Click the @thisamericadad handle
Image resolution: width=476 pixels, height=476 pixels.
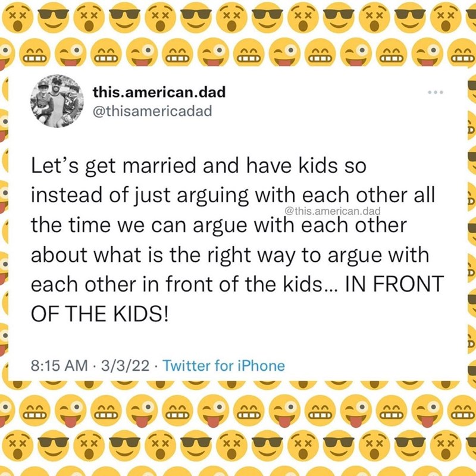152,110
